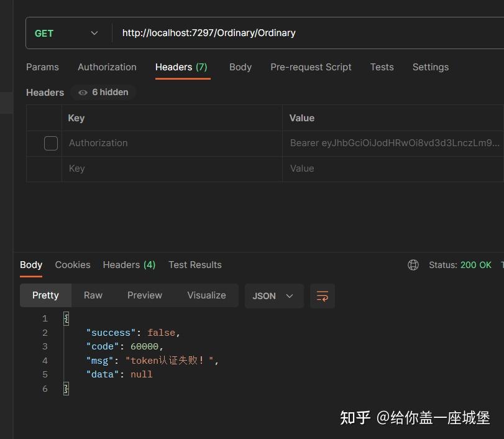Toggle the word wrap icon
The height and width of the screenshot is (439, 504).
coord(323,296)
